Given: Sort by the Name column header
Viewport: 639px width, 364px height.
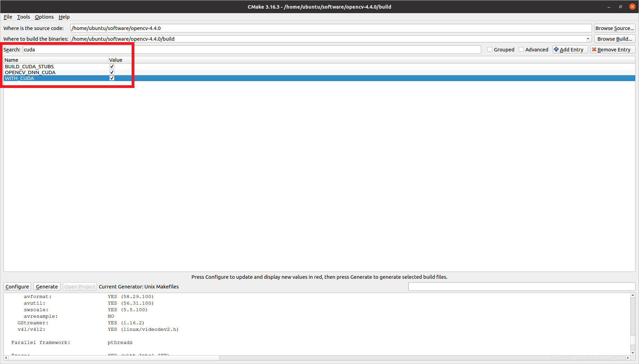Looking at the screenshot, I should click(x=56, y=60).
